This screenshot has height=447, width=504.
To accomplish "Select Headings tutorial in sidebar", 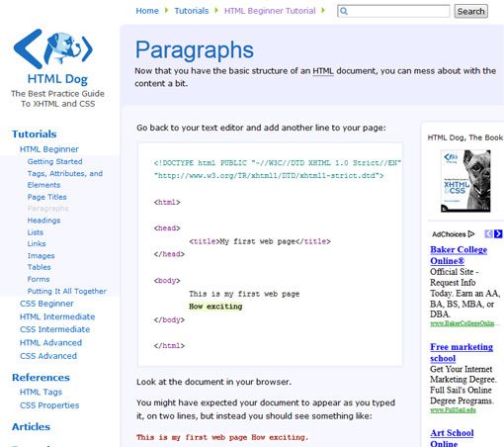I will click(x=43, y=221).
